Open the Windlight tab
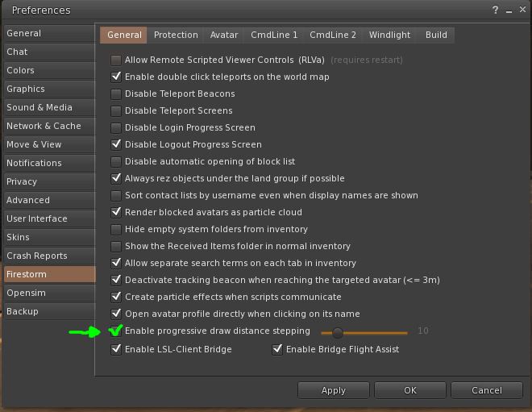Screen dimensions: 532x412 tap(389, 35)
